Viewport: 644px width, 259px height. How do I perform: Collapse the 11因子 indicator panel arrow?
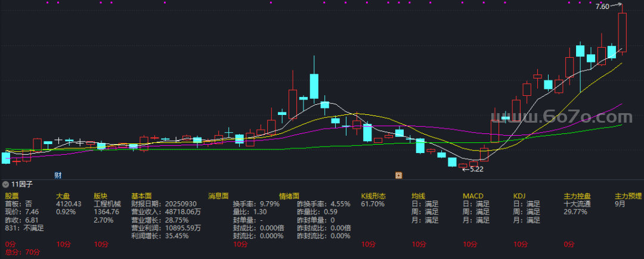click(x=5, y=185)
